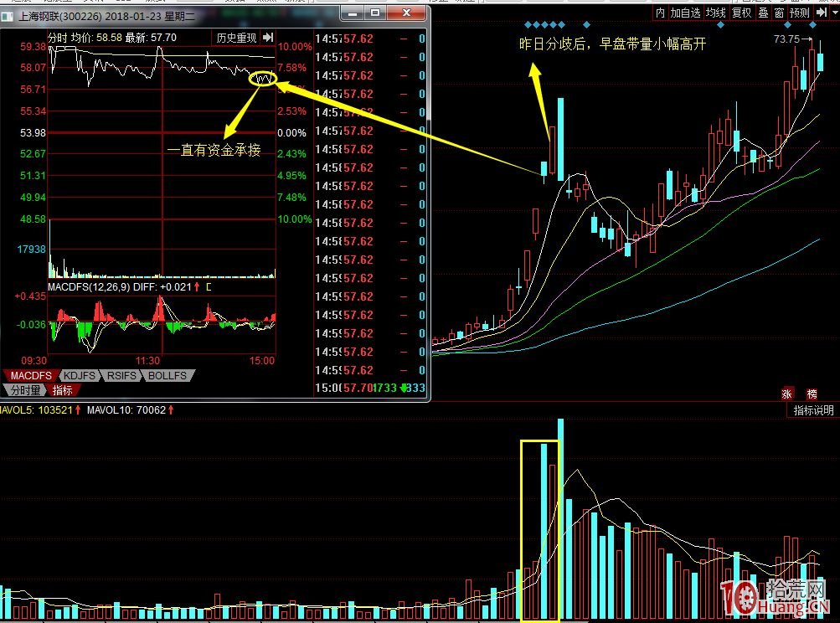Viewport: 840px width, 623px height.
Task: Toggle 均线 moving average lines
Action: tap(714, 13)
